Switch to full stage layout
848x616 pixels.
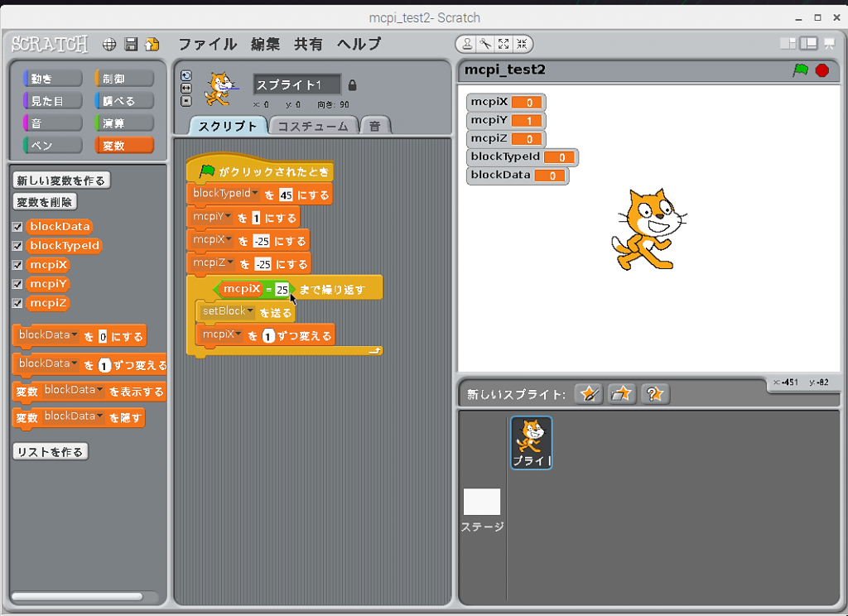point(808,44)
